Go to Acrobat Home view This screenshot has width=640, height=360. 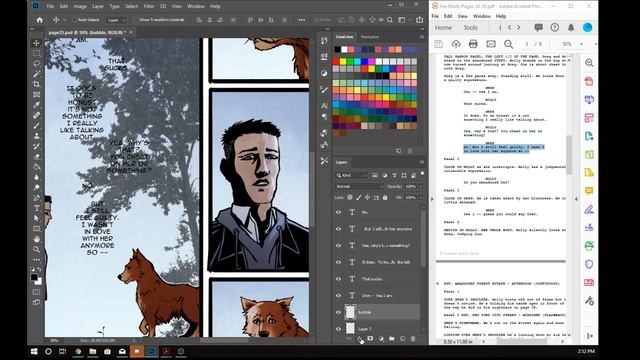pos(443,28)
